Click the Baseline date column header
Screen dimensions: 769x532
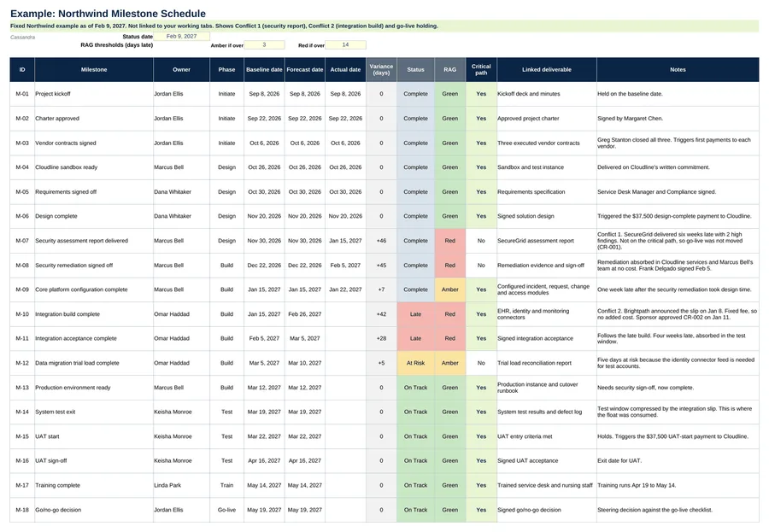click(x=264, y=70)
